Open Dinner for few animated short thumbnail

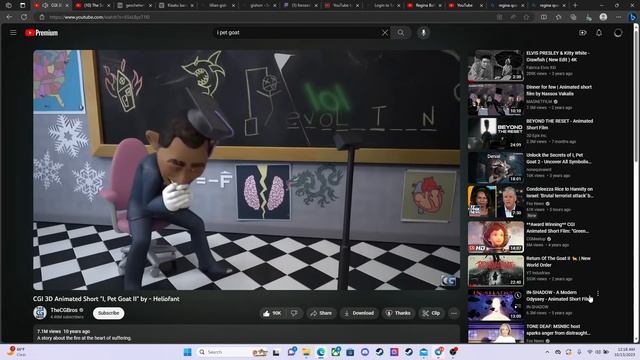[496, 100]
